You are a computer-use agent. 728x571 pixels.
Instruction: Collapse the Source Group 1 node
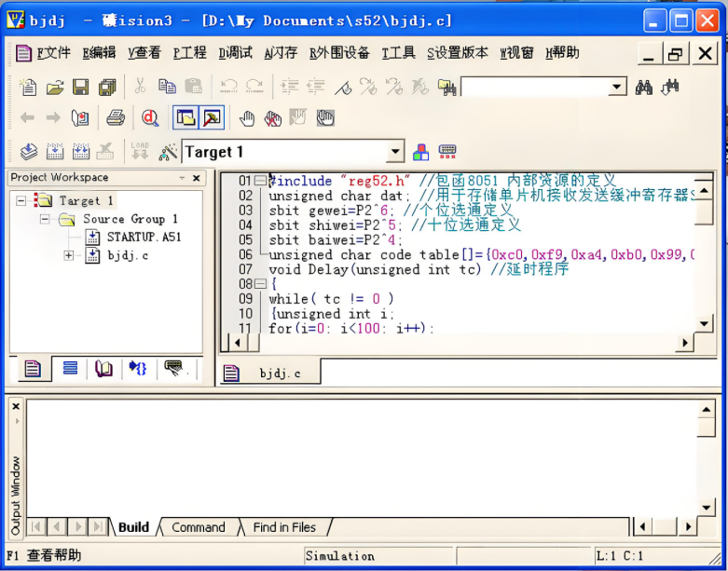coord(45,219)
